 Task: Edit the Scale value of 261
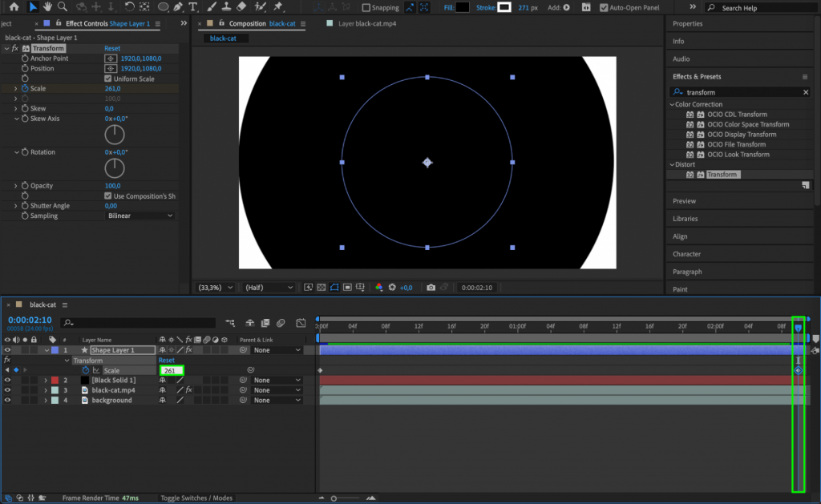click(x=170, y=370)
